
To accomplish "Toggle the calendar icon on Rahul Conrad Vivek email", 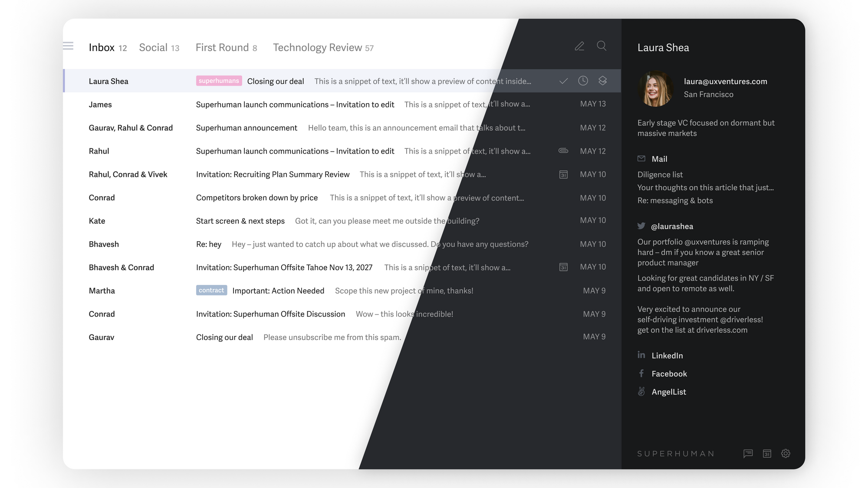I will pyautogui.click(x=563, y=174).
